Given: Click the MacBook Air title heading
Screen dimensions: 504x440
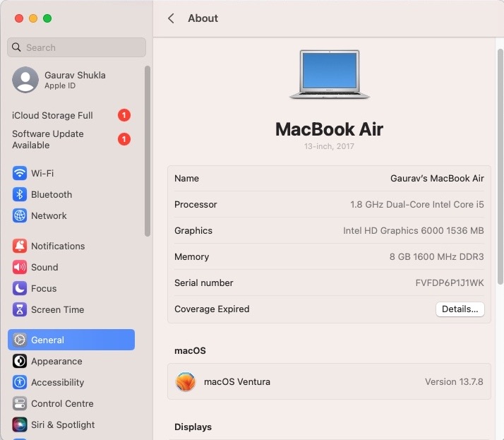Looking at the screenshot, I should [329, 129].
